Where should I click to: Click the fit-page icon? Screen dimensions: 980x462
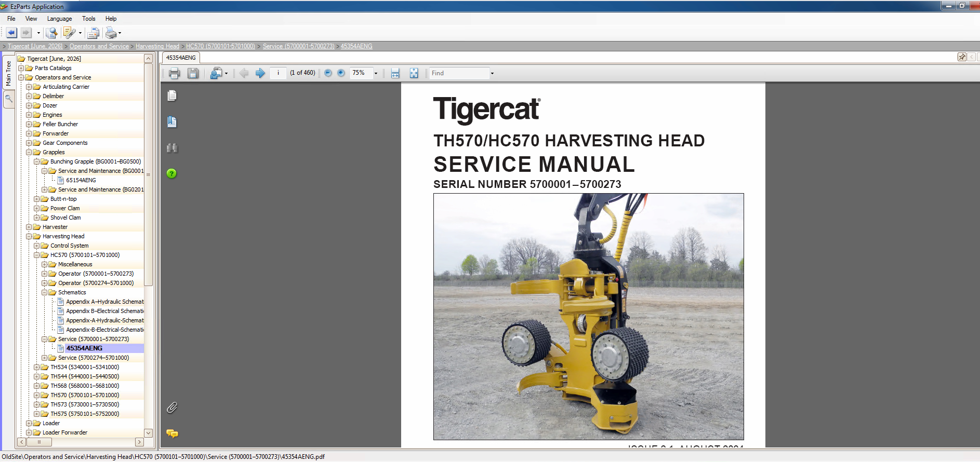[414, 73]
